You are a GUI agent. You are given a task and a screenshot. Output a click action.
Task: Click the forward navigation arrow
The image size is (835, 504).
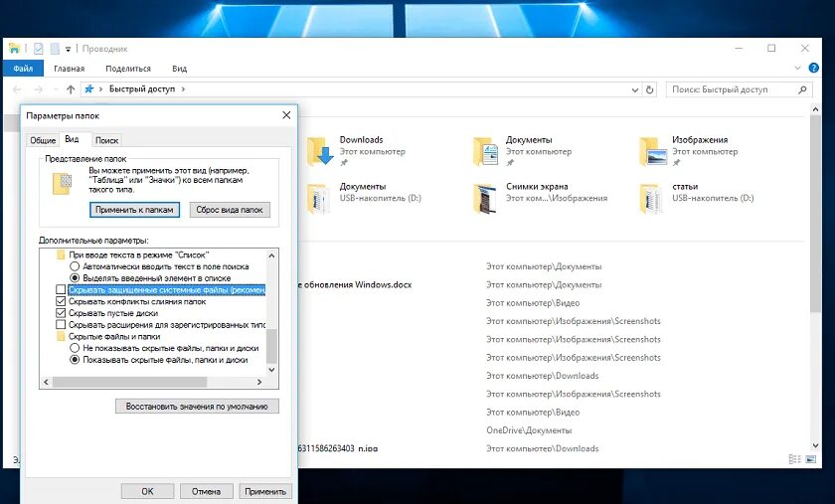pos(38,89)
